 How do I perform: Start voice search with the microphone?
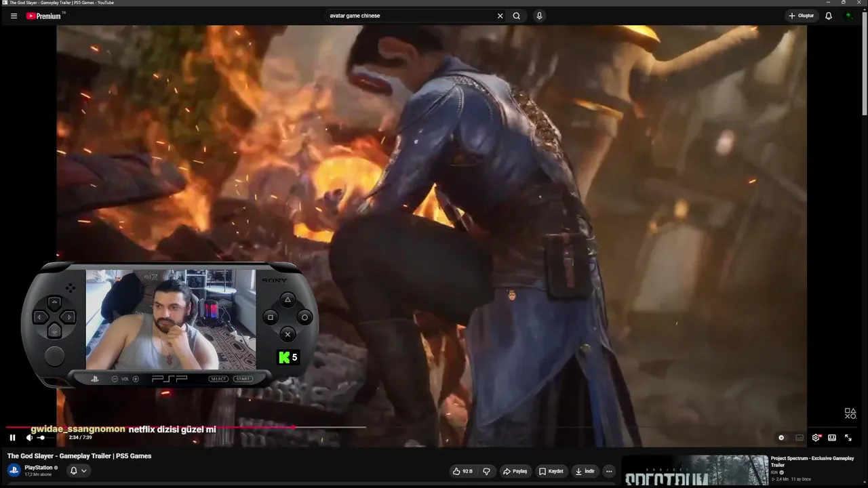539,16
